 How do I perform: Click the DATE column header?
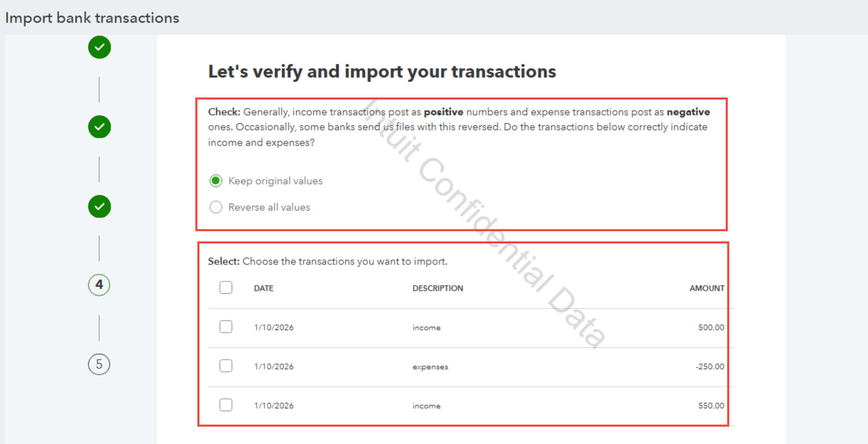tap(263, 288)
